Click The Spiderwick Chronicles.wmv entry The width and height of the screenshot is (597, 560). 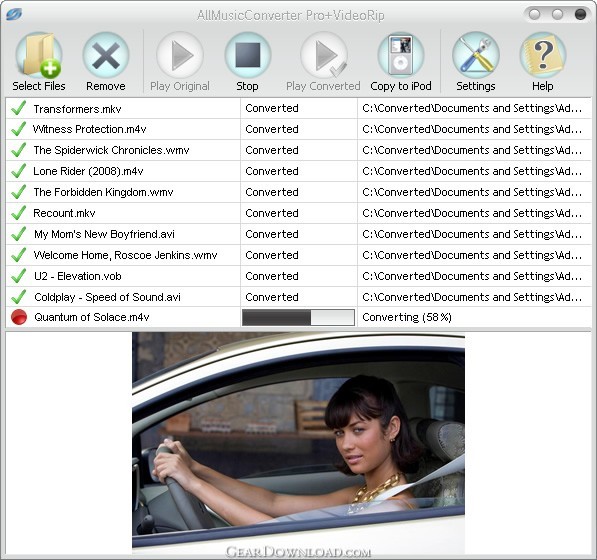[x=111, y=150]
